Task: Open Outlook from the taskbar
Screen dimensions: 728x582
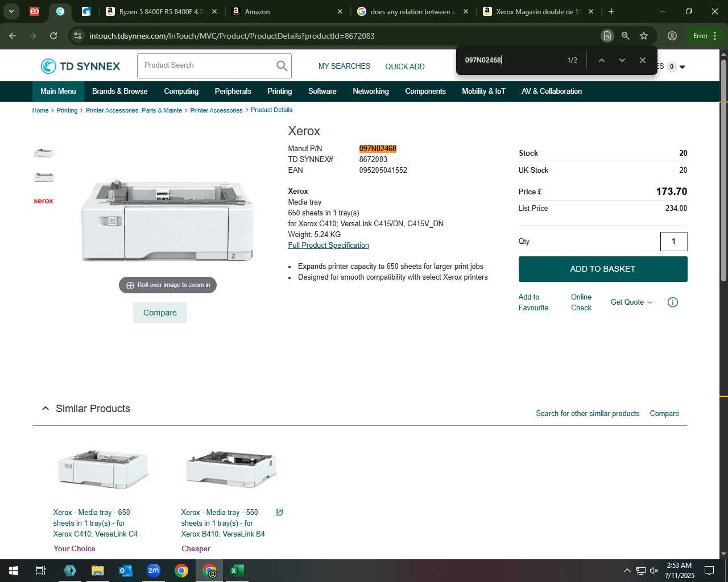Action: point(126,571)
